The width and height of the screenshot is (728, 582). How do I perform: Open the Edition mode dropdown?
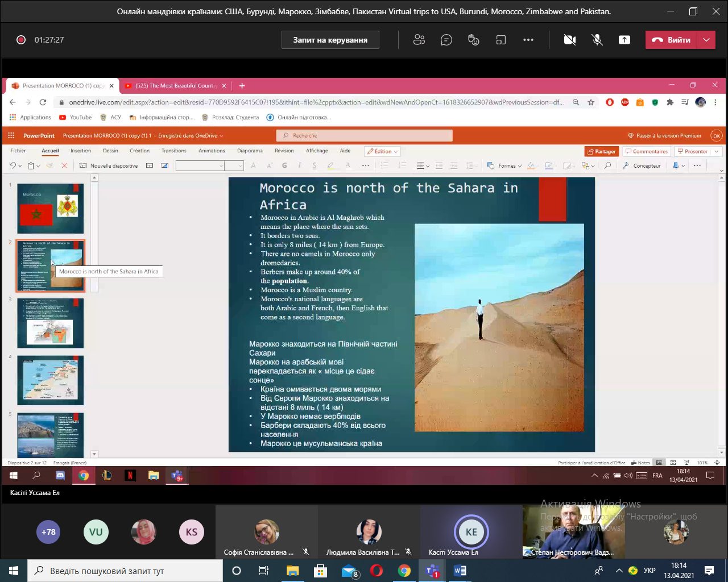point(383,151)
